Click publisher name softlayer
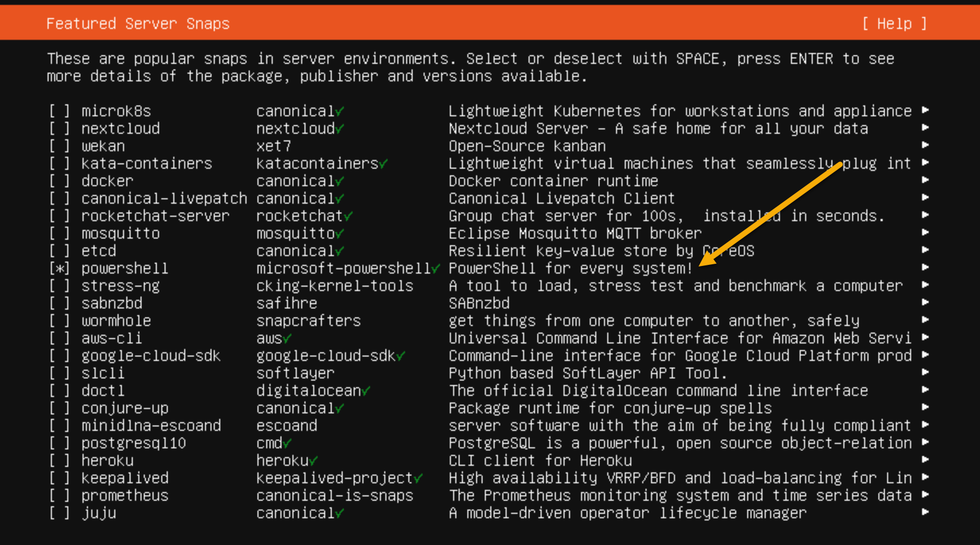 296,374
